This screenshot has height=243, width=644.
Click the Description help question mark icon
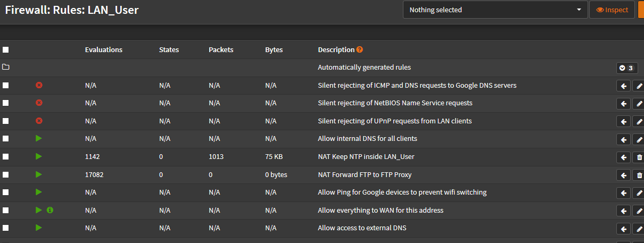[360, 49]
